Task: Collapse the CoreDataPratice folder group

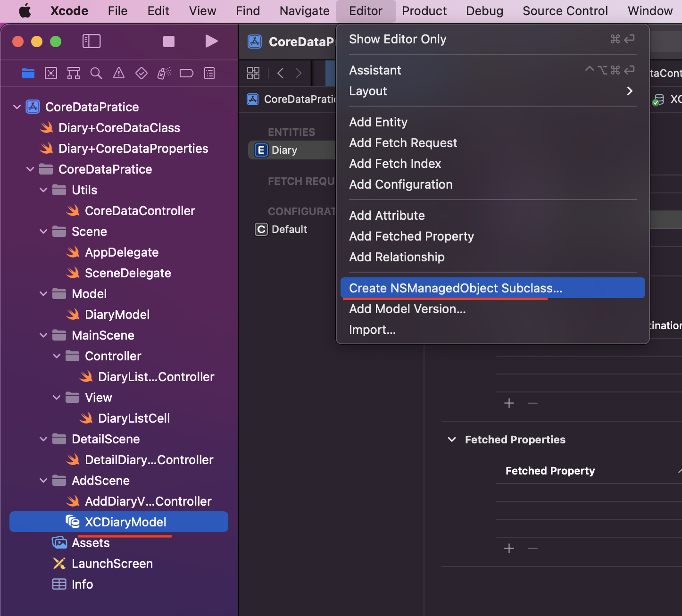Action: (30, 169)
